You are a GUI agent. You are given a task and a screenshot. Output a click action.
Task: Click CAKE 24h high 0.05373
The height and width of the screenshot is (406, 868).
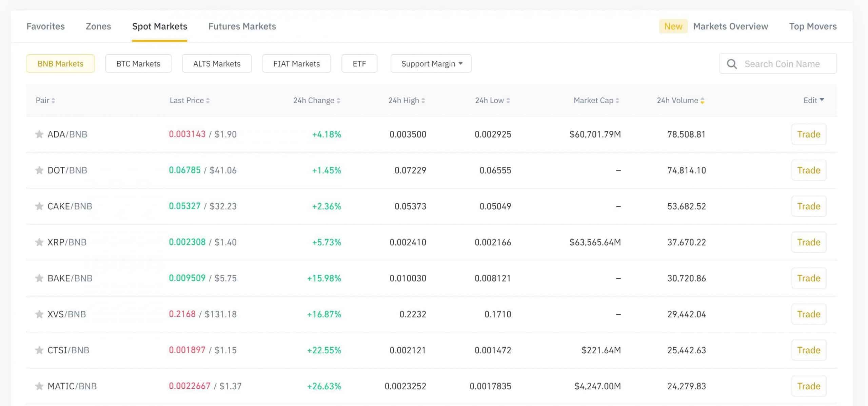(410, 206)
